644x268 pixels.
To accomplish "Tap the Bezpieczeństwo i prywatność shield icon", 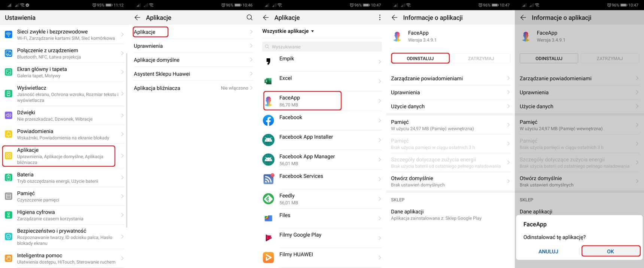I will point(8,237).
